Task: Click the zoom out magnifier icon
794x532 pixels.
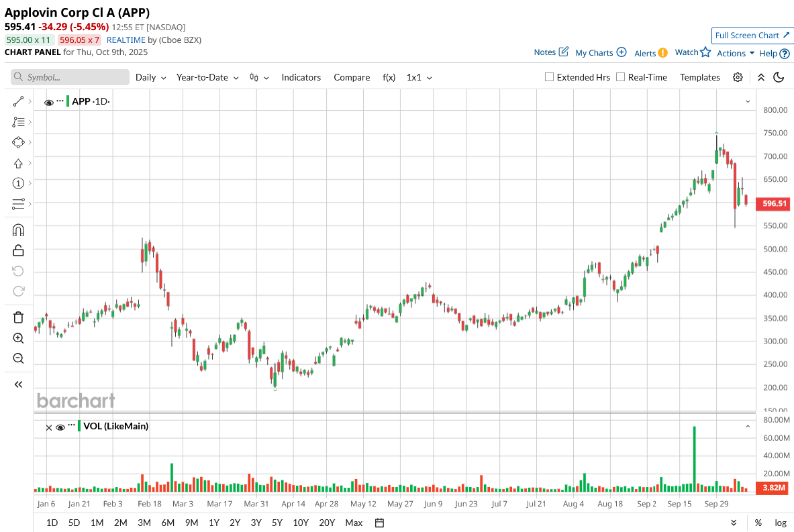Action: tap(18, 358)
